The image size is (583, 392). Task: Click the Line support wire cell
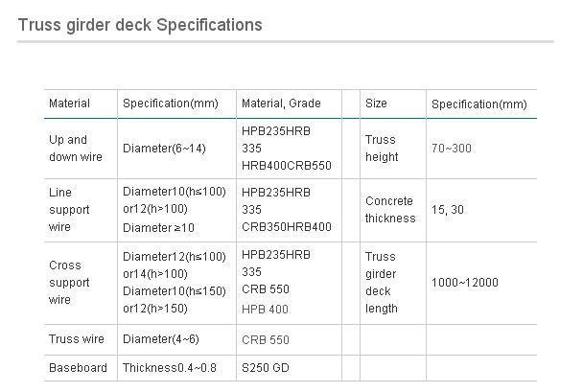click(70, 210)
